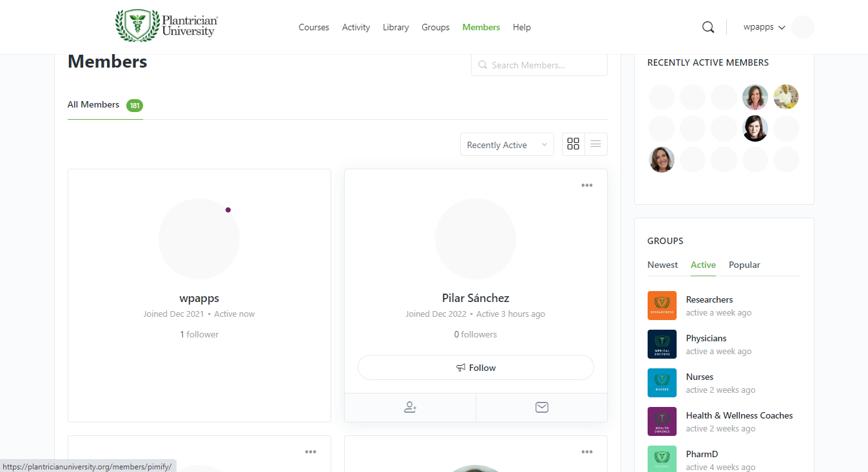Image resolution: width=868 pixels, height=472 pixels.
Task: Click the search magnifier icon in header
Action: [708, 27]
